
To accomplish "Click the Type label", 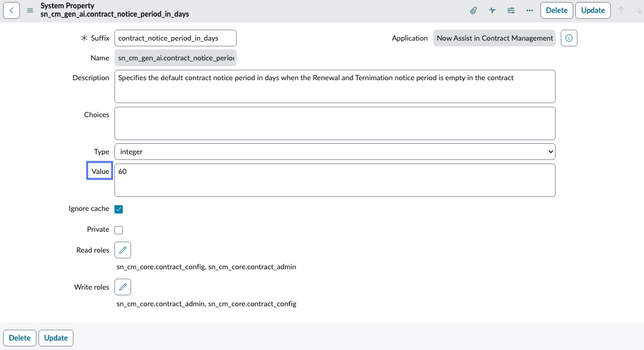I will [x=102, y=152].
